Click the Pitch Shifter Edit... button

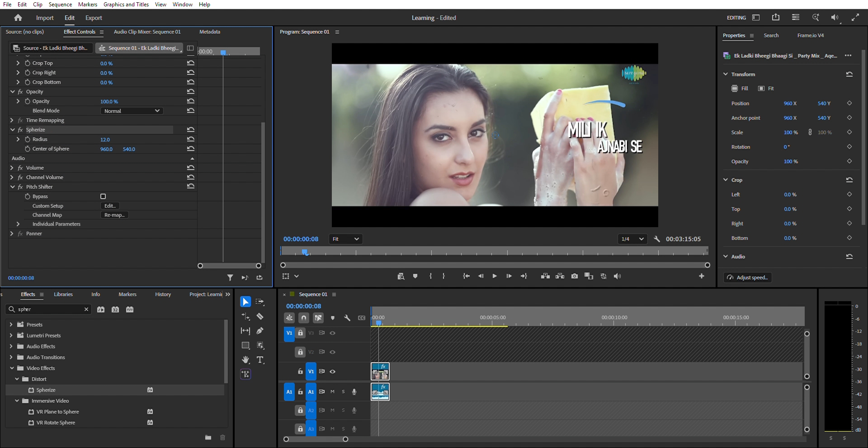point(110,205)
